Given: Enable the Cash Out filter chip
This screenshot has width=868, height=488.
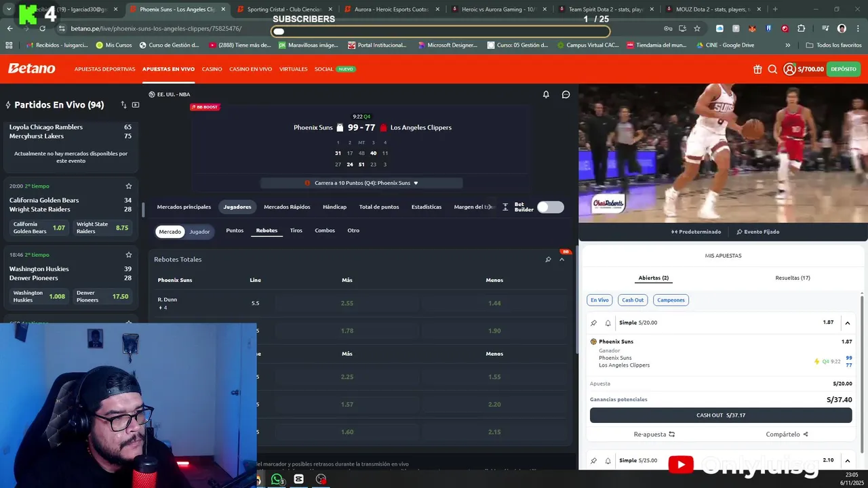Looking at the screenshot, I should 633,300.
